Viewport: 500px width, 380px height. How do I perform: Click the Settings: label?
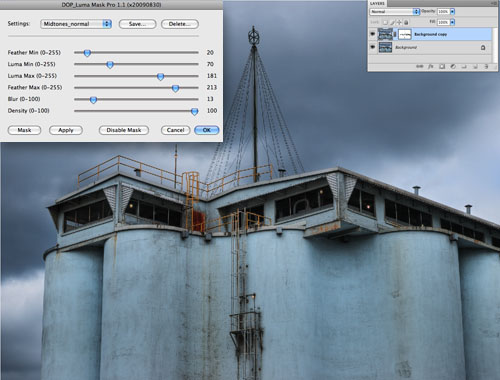click(x=19, y=24)
